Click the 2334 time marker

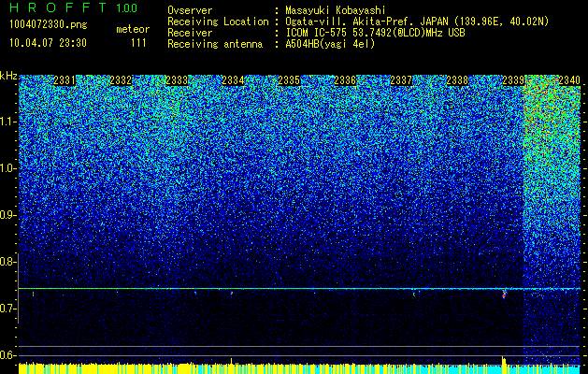(233, 80)
